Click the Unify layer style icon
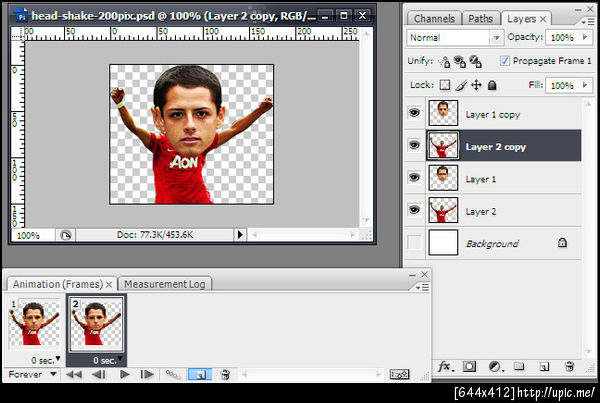 pos(475,61)
